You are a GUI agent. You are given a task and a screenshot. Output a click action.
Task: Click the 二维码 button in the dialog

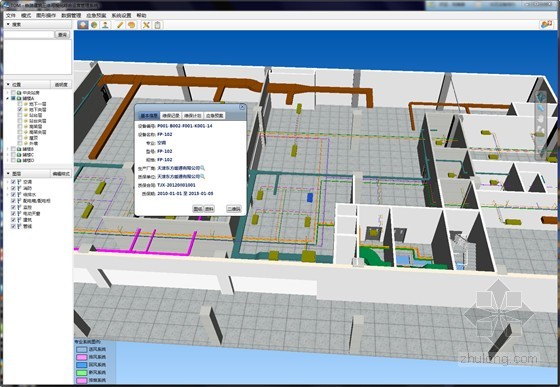[x=234, y=209]
